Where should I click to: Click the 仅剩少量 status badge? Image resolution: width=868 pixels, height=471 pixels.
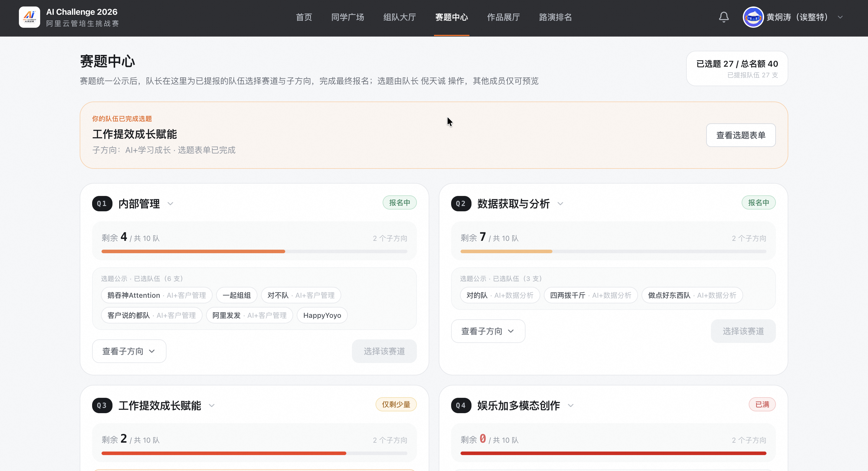(396, 404)
